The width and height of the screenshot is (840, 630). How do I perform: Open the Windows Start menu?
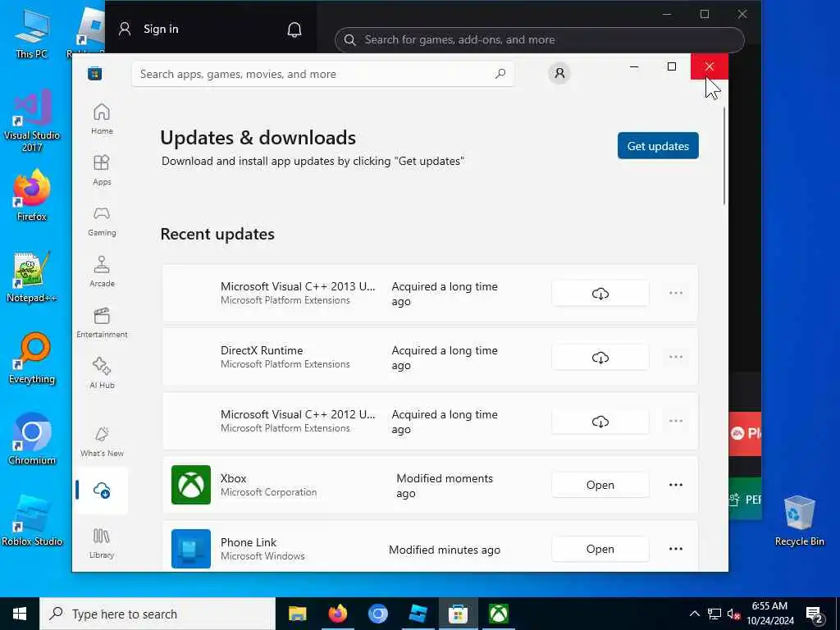pyautogui.click(x=20, y=614)
